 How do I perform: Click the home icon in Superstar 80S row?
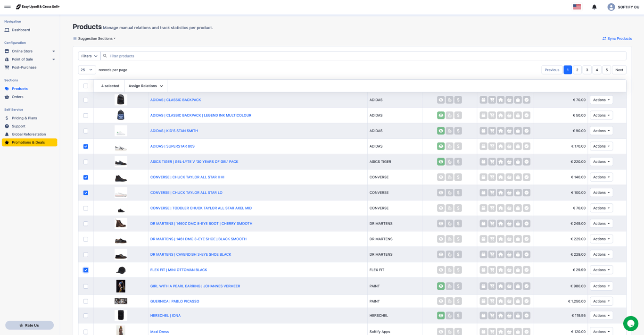tap(501, 146)
